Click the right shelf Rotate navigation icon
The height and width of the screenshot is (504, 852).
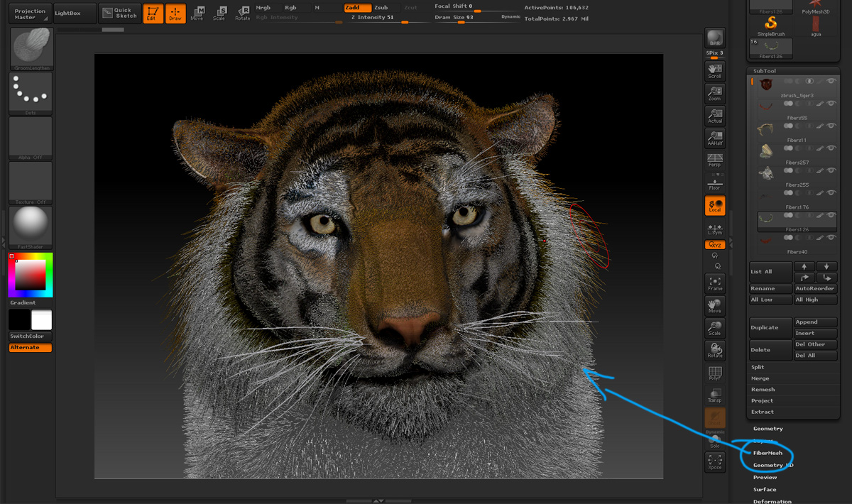715,350
